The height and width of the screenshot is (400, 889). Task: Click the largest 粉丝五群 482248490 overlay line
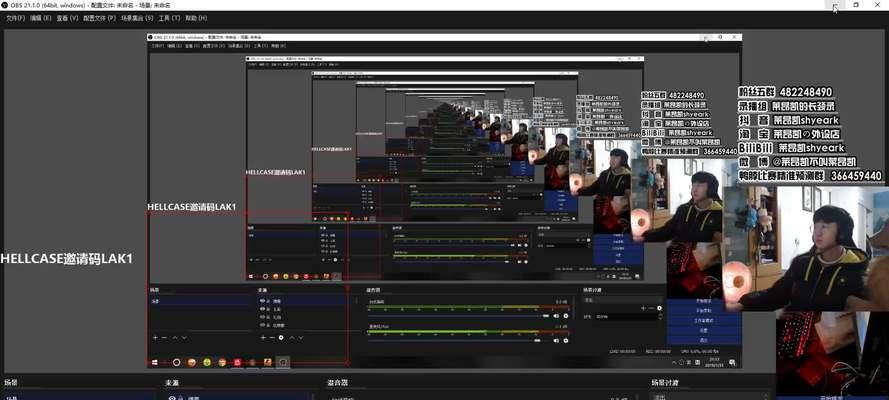pos(785,92)
